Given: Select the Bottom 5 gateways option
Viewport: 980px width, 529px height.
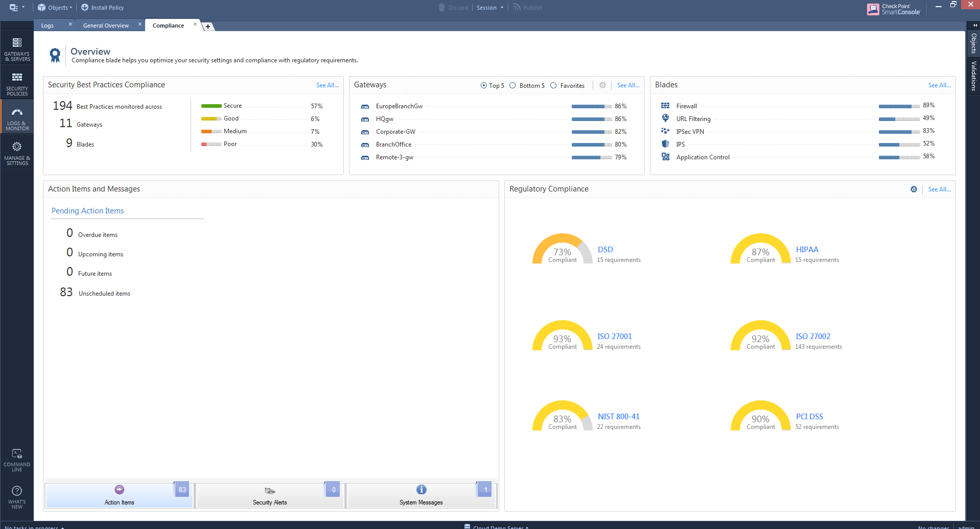Looking at the screenshot, I should click(x=512, y=86).
